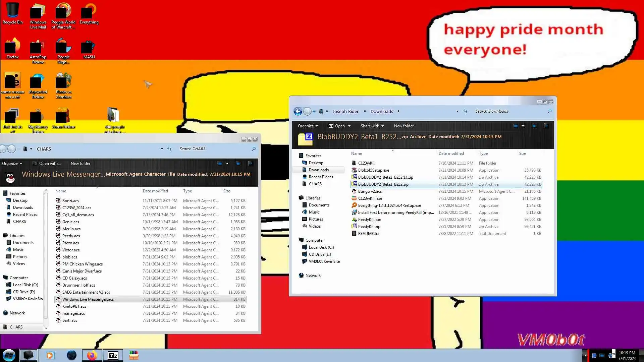
Task: Toggle the preview pane in the Downloads window
Action: click(x=534, y=126)
